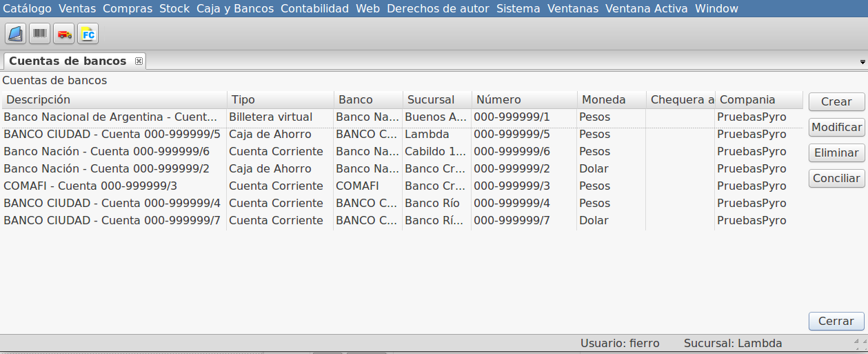Viewport: 868px width, 354px height.
Task: Click the Crear button
Action: point(836,101)
